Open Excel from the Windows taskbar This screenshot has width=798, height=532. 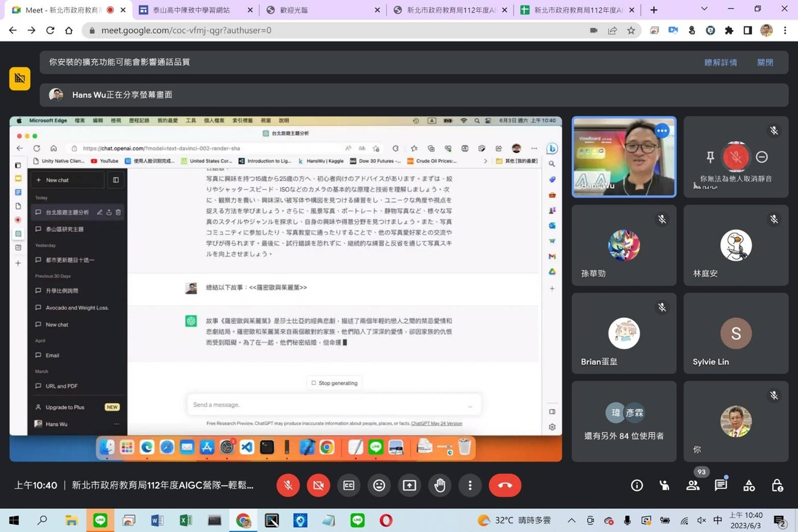tap(186, 520)
